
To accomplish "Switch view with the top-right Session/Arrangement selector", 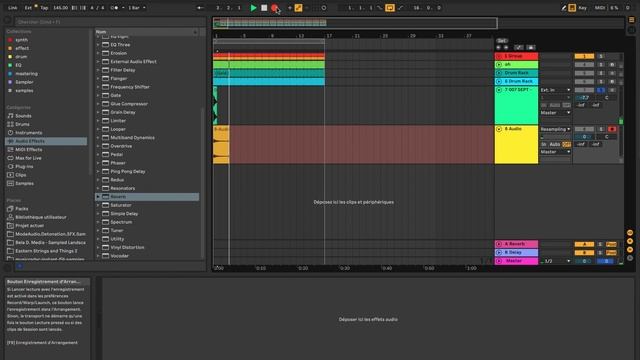I will point(631,20).
